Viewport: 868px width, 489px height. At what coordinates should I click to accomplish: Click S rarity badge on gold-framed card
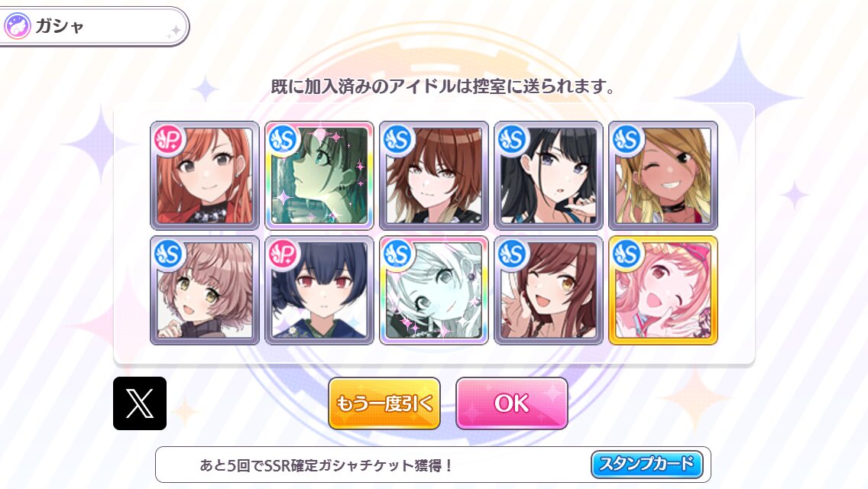coord(627,254)
